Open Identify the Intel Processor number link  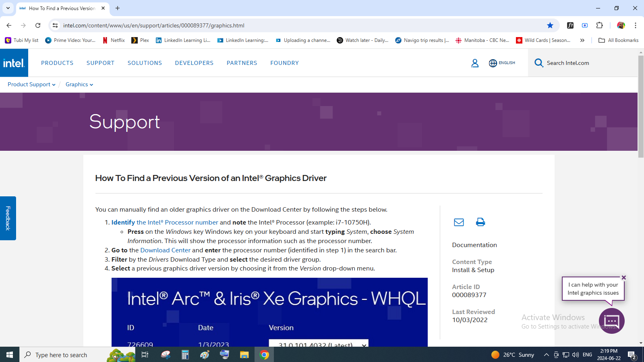point(164,223)
